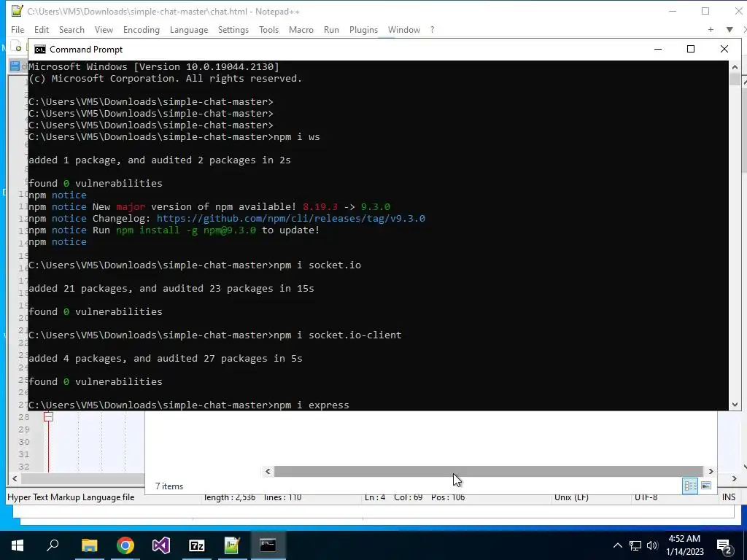The image size is (747, 560).
Task: Click Explorer horizontal scrollbar thumb
Action: click(x=489, y=472)
